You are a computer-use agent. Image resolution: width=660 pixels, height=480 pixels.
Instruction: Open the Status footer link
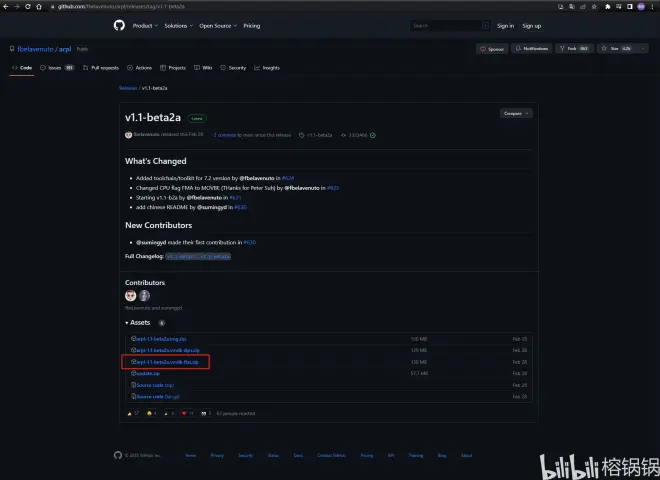[273, 456]
